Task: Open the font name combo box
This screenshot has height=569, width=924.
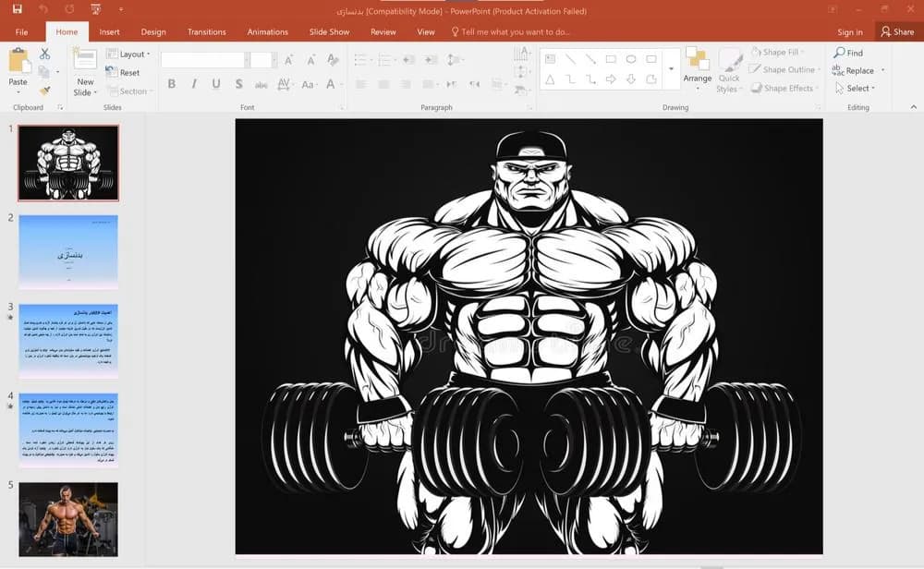Action: [205, 59]
